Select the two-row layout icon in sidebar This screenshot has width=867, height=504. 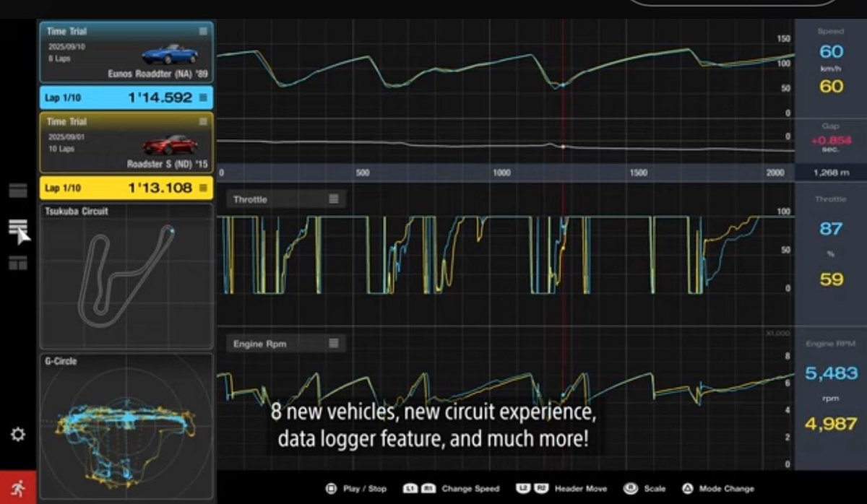coord(18,191)
